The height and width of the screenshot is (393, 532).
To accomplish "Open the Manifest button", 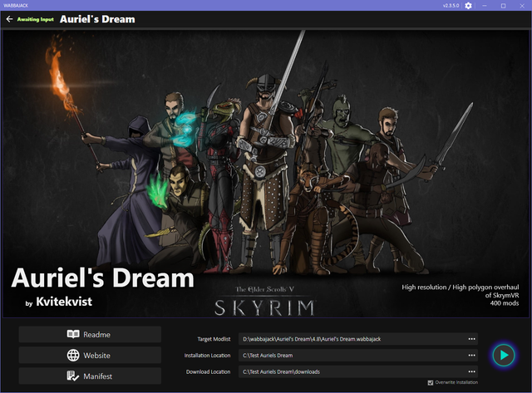I will tap(90, 376).
